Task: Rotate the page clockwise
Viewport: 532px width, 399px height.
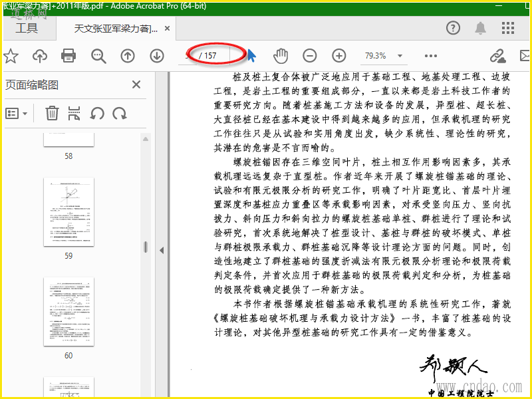Action: pyautogui.click(x=120, y=113)
